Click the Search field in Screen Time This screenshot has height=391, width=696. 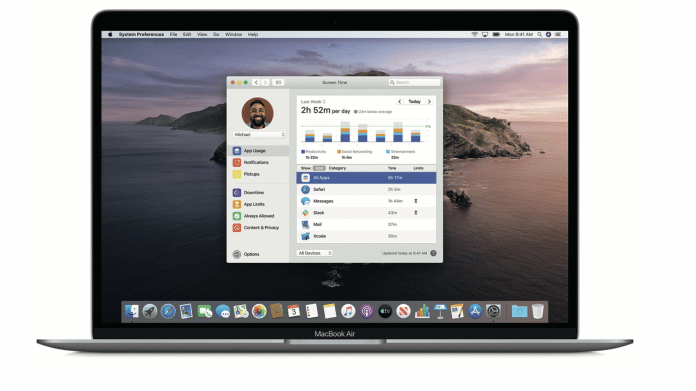point(415,83)
